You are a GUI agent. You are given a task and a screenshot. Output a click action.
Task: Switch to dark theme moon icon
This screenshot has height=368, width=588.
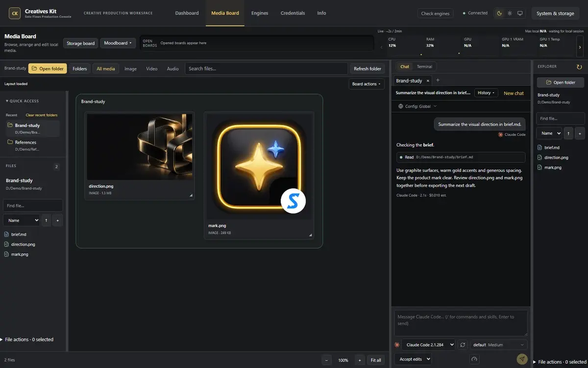pos(499,13)
